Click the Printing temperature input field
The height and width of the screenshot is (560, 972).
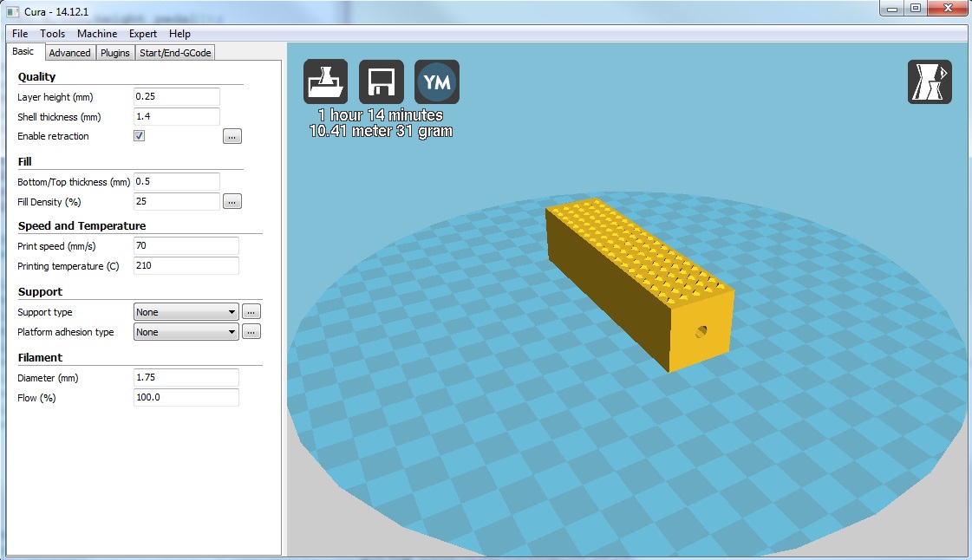point(186,266)
